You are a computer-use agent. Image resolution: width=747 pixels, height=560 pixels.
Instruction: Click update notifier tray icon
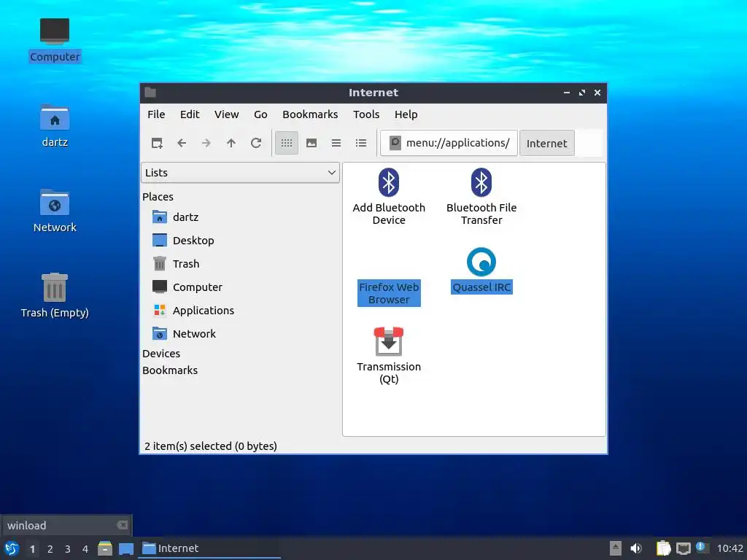[701, 547]
